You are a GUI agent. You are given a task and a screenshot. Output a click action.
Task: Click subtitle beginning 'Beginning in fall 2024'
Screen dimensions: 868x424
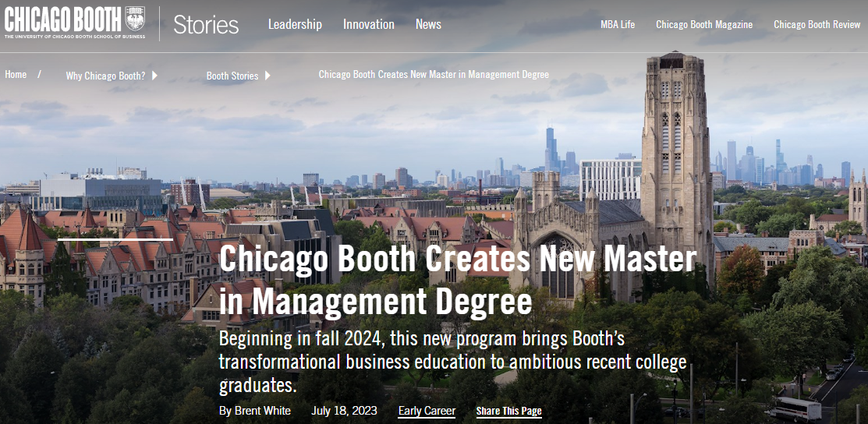click(x=453, y=362)
